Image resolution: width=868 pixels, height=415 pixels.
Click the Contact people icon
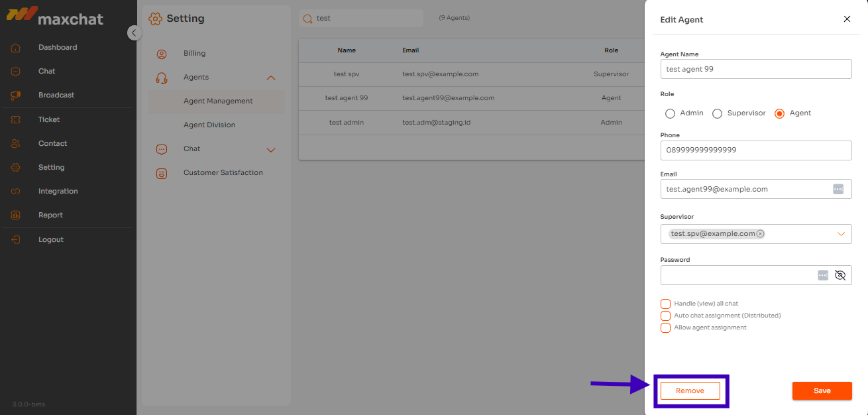click(16, 144)
